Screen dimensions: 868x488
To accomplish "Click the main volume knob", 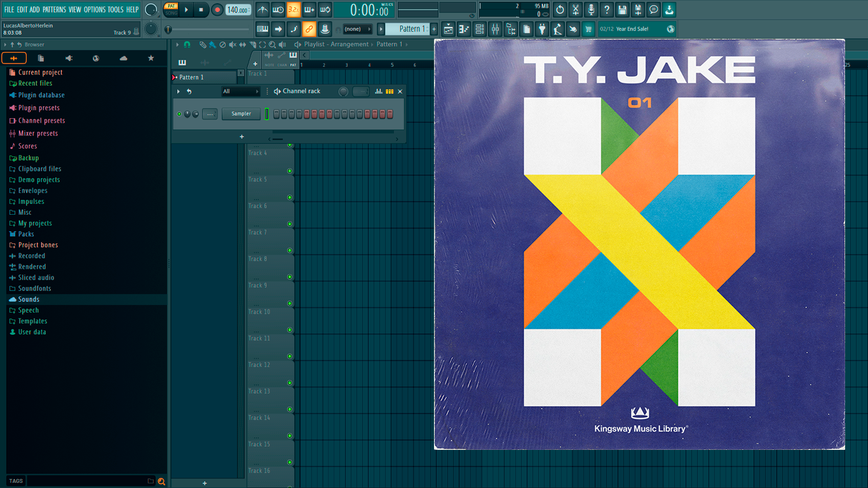I will [151, 10].
